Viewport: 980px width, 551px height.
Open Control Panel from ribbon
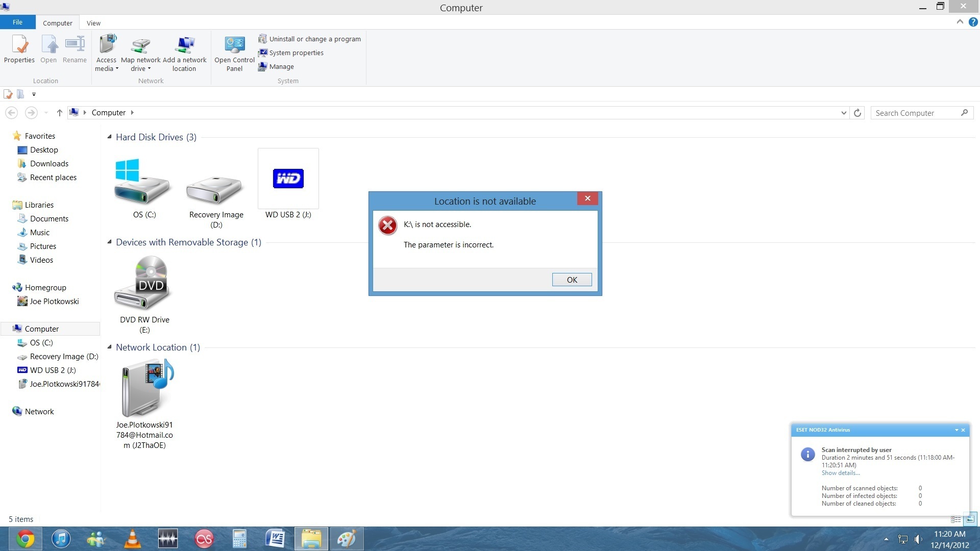click(234, 47)
